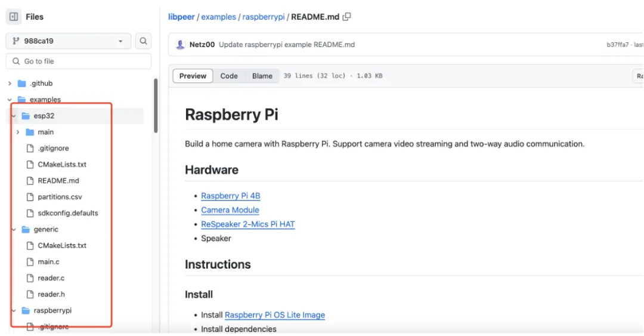Open the .github folder

click(41, 84)
